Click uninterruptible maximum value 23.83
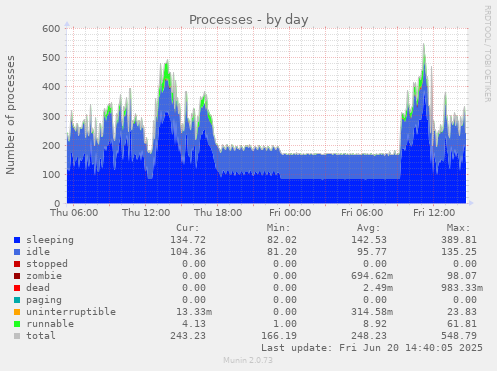 point(462,312)
